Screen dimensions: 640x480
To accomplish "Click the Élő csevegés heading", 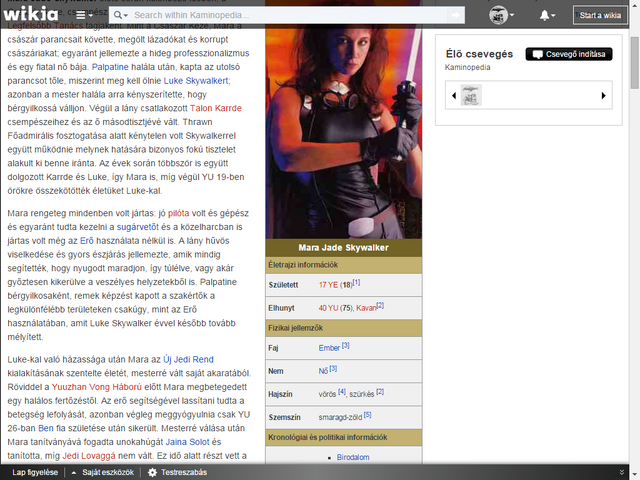I will [x=479, y=54].
